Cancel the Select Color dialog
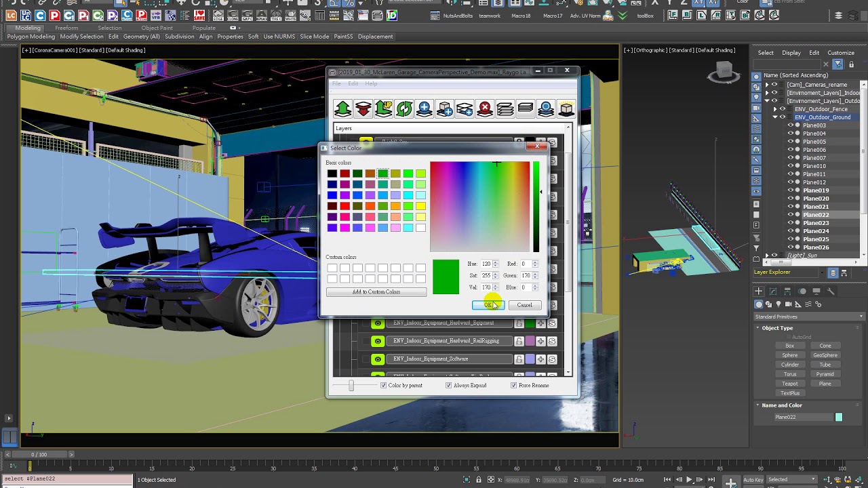 pyautogui.click(x=524, y=305)
